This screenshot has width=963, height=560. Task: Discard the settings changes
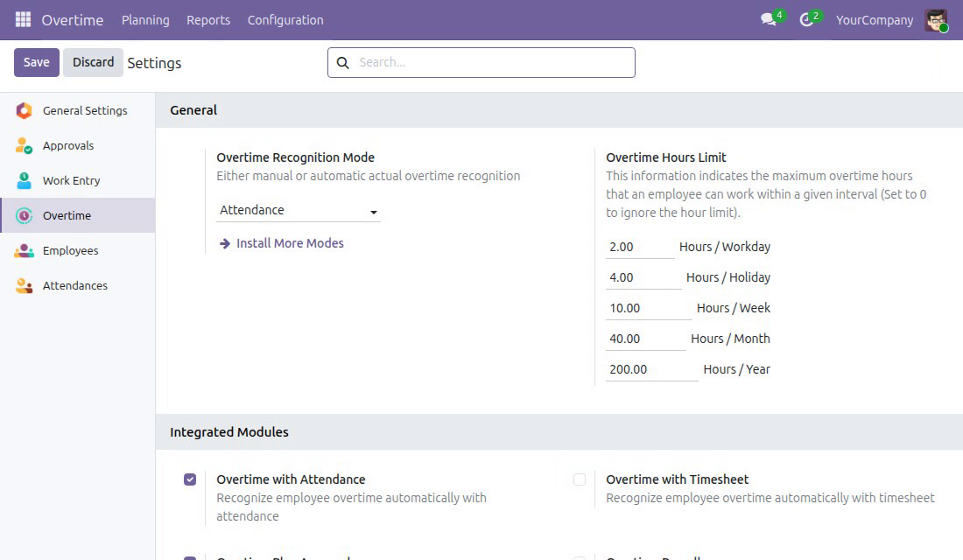tap(94, 63)
